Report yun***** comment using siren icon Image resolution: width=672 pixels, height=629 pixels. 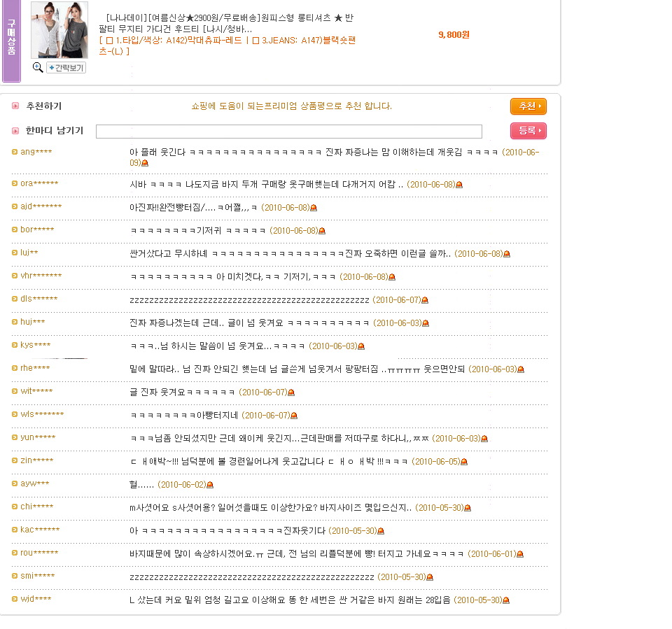tap(484, 439)
